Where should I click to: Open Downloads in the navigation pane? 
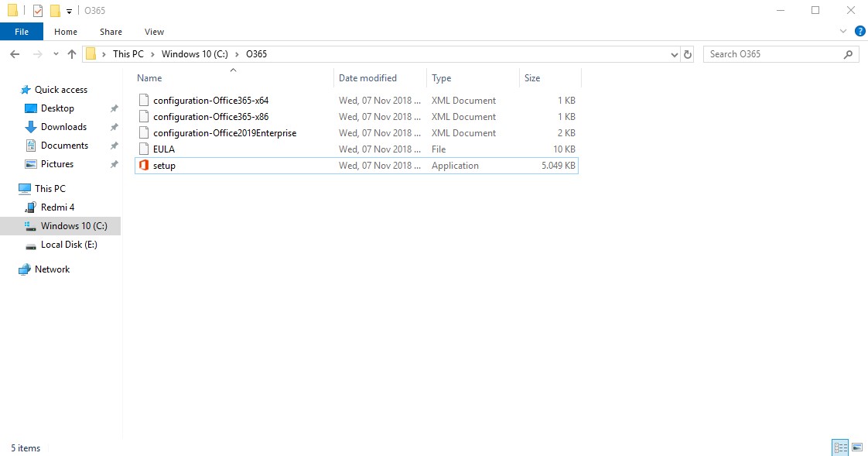coord(63,127)
